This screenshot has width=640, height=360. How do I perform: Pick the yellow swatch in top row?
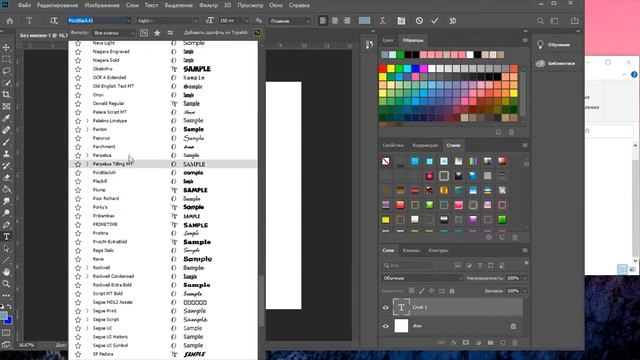click(391, 69)
